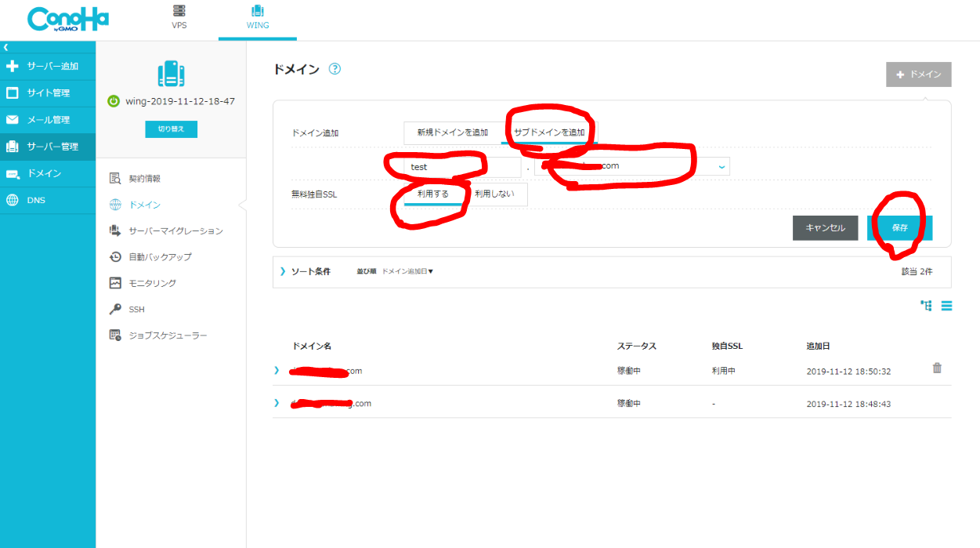Cancel domain creation with キャンセル
The image size is (980, 548).
click(x=825, y=227)
